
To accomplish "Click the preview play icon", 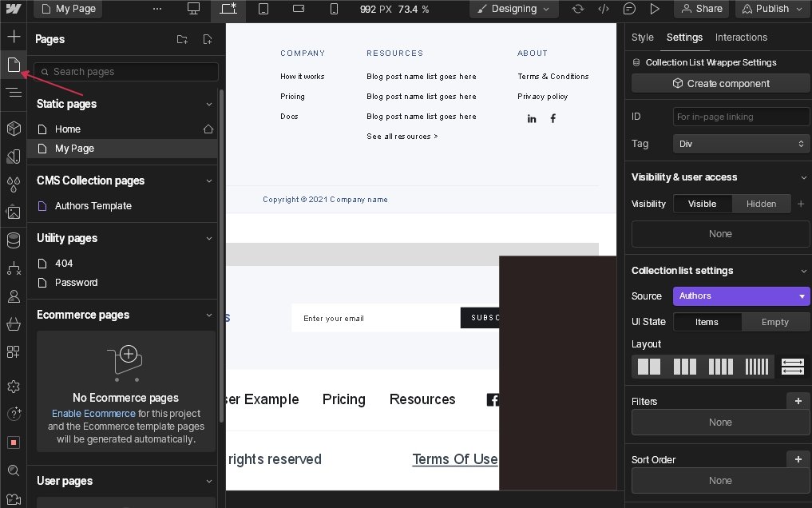I will [x=655, y=9].
